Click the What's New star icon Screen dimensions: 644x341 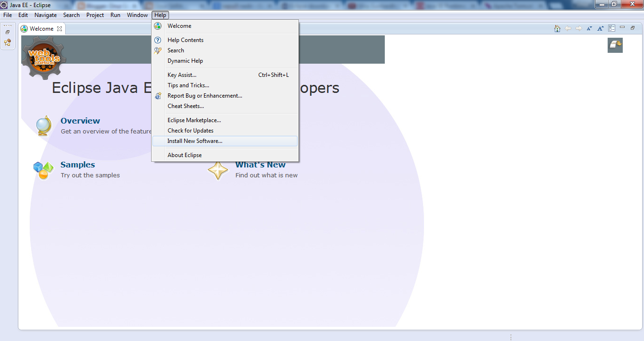(x=218, y=170)
